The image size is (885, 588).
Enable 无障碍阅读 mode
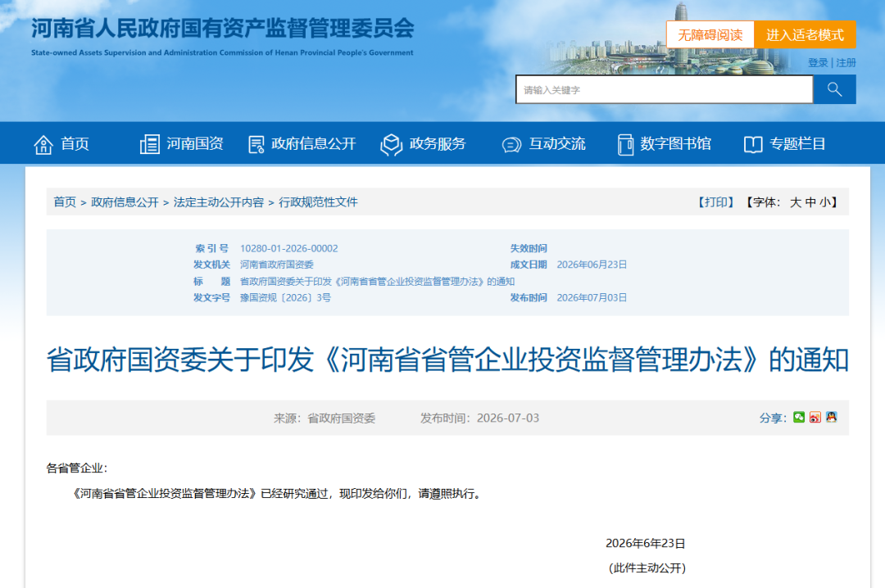(710, 35)
